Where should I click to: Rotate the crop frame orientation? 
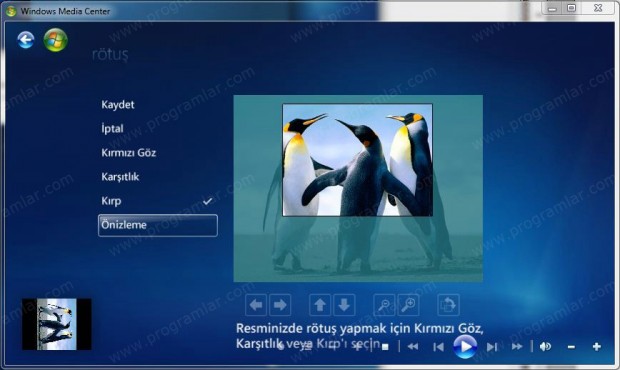click(448, 305)
